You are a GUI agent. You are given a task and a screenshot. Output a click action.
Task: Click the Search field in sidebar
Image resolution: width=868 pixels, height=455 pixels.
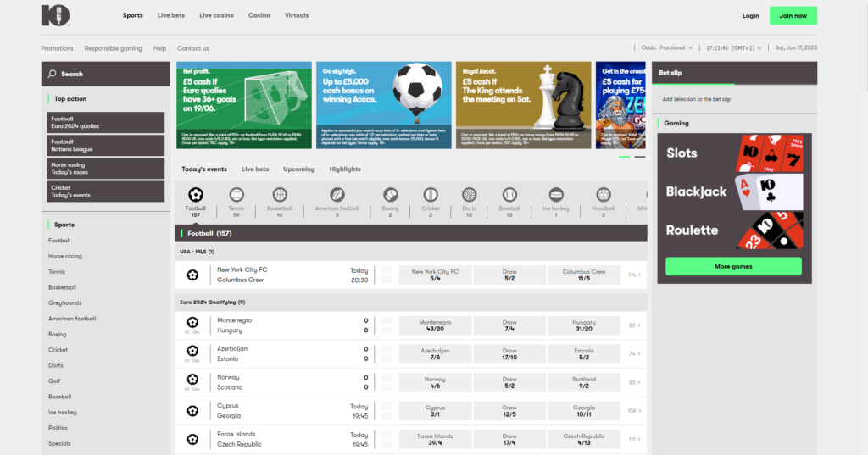tap(105, 74)
